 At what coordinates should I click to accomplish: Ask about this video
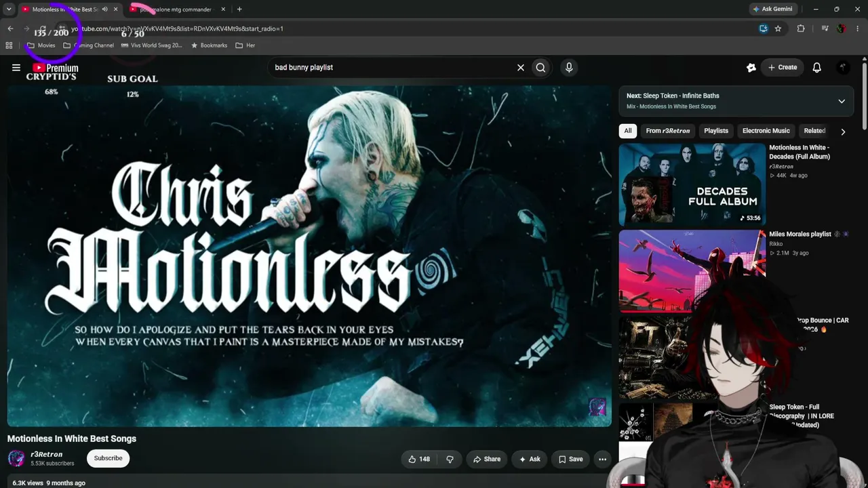coord(530,459)
